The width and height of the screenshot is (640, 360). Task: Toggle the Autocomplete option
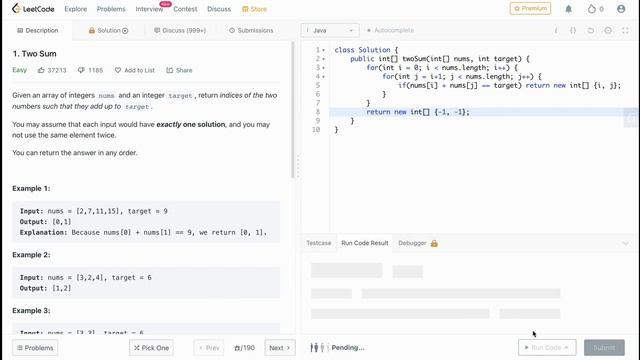coord(391,30)
